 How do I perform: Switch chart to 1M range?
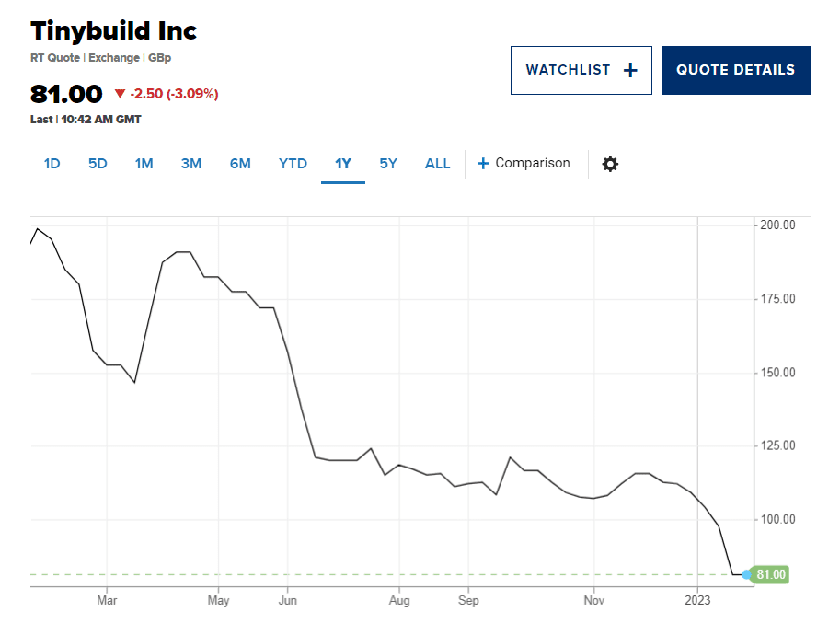144,164
